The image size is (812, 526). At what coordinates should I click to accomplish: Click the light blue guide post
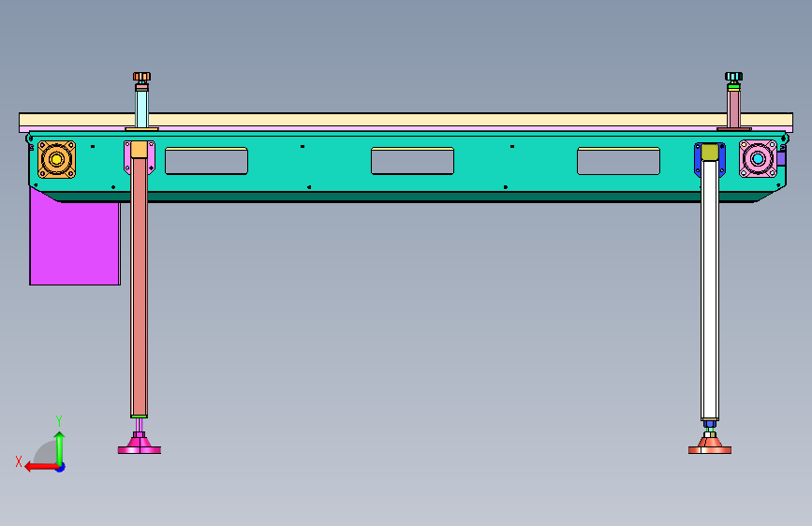click(141, 110)
